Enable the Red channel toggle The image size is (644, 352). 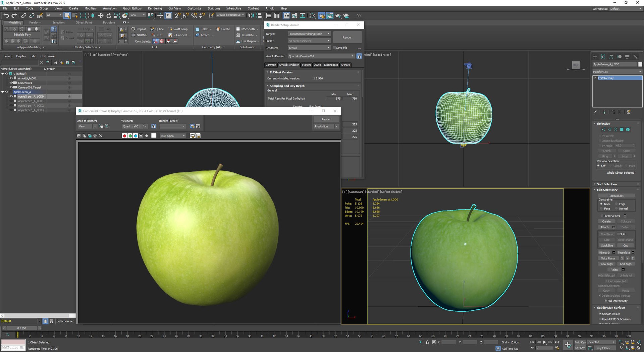coord(124,136)
